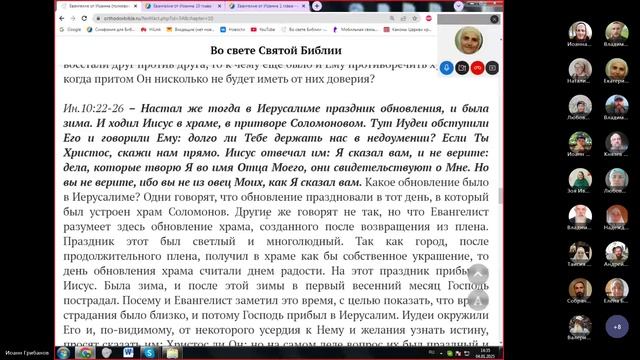Close the second browser tab

point(220,6)
